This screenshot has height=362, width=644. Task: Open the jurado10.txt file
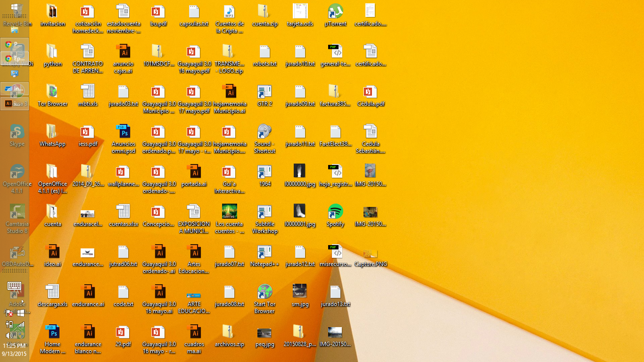click(x=300, y=55)
